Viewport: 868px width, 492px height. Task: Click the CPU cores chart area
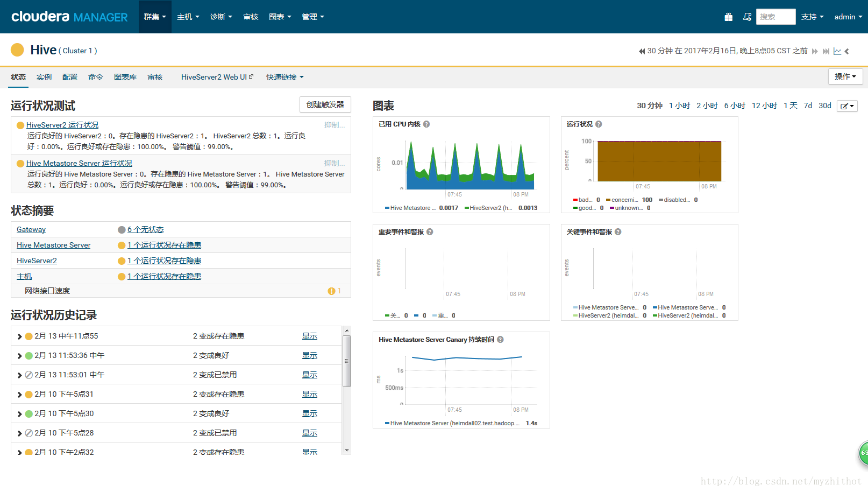[471, 165]
